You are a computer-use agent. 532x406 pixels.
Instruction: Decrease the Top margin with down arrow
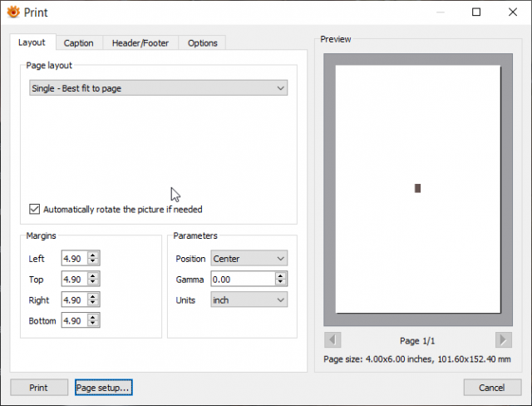[93, 283]
